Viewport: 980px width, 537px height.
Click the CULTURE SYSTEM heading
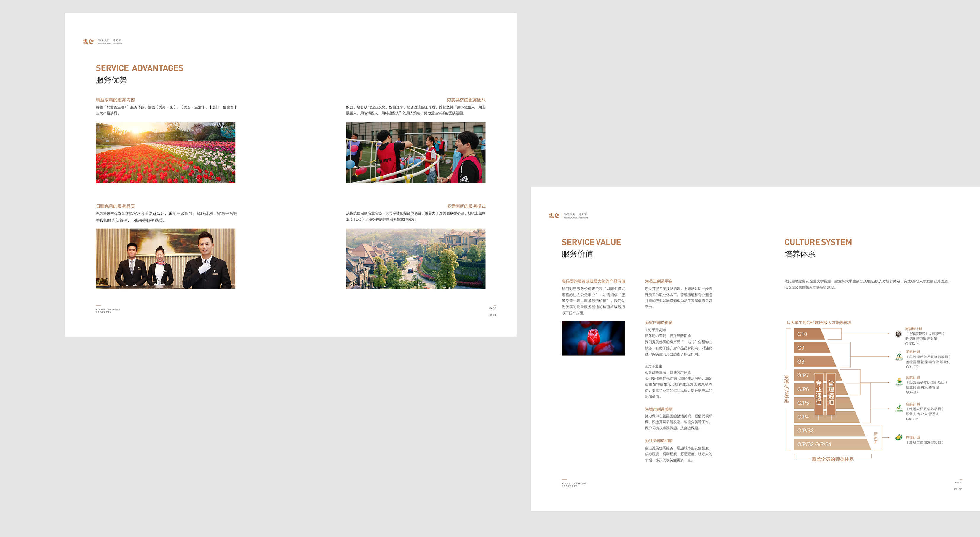(x=818, y=242)
